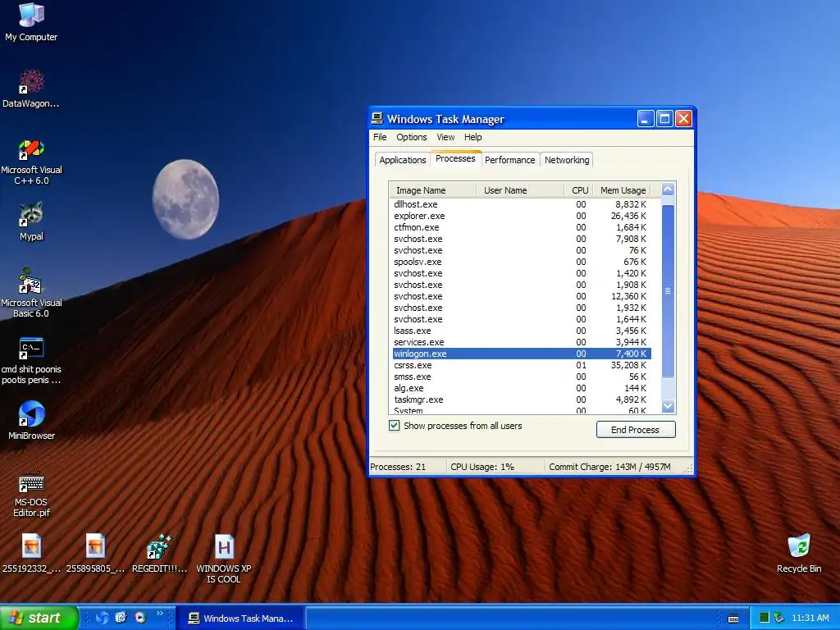Select the dllhost.exe process row

521,204
